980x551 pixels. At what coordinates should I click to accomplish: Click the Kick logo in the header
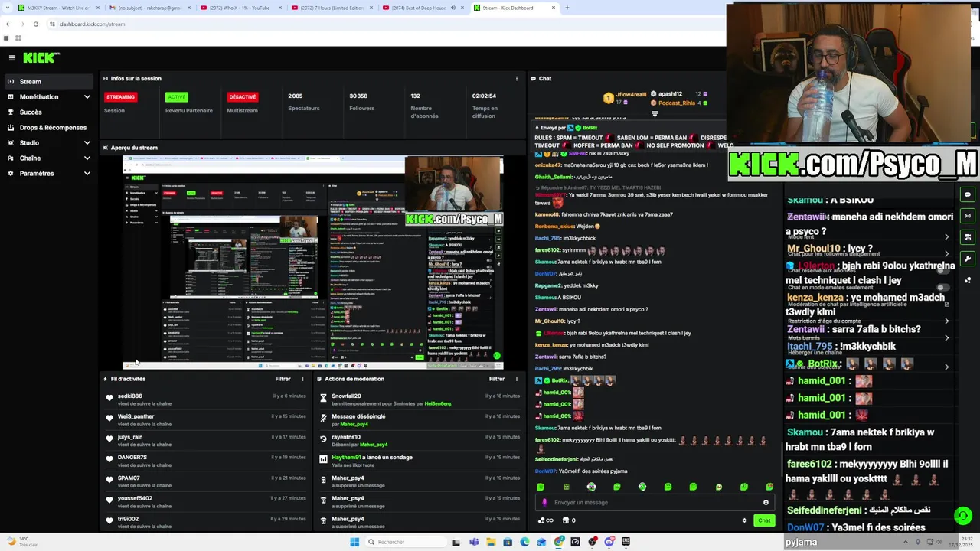(x=41, y=57)
